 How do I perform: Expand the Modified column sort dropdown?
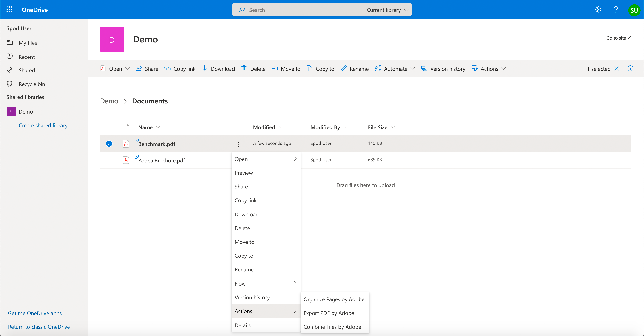(281, 127)
